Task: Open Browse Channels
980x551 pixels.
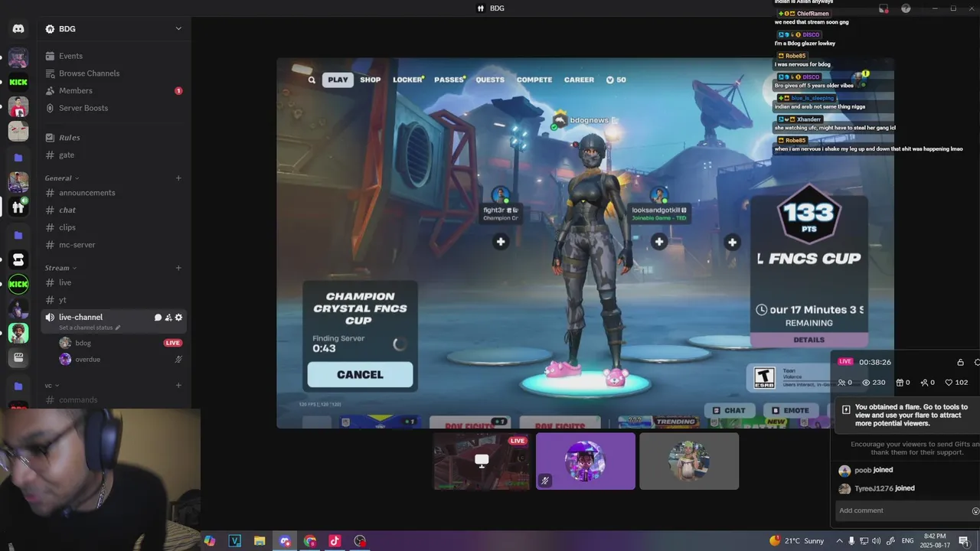Action: [x=113, y=73]
